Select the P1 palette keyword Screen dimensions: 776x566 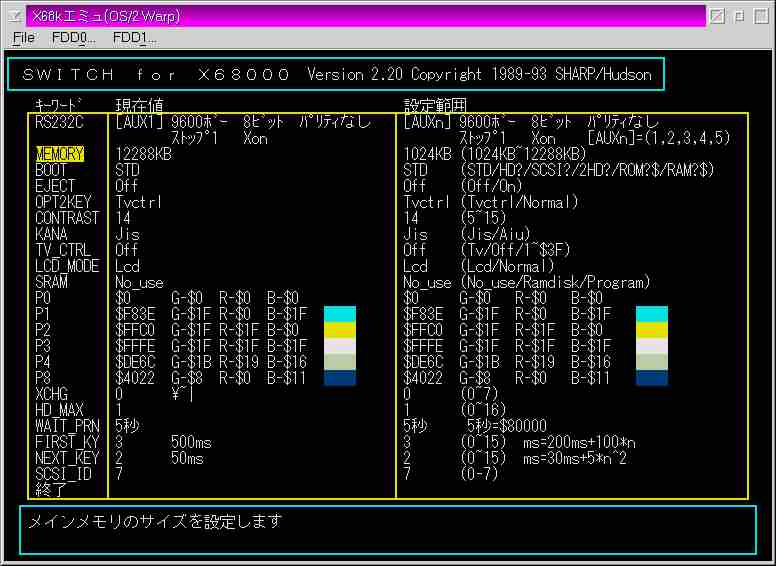coord(43,314)
